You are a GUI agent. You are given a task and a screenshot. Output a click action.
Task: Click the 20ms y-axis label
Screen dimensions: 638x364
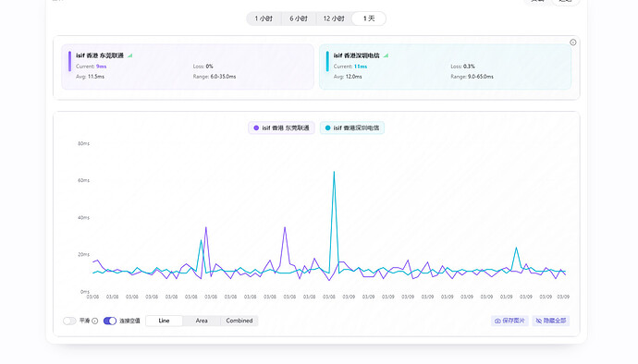[x=83, y=255]
